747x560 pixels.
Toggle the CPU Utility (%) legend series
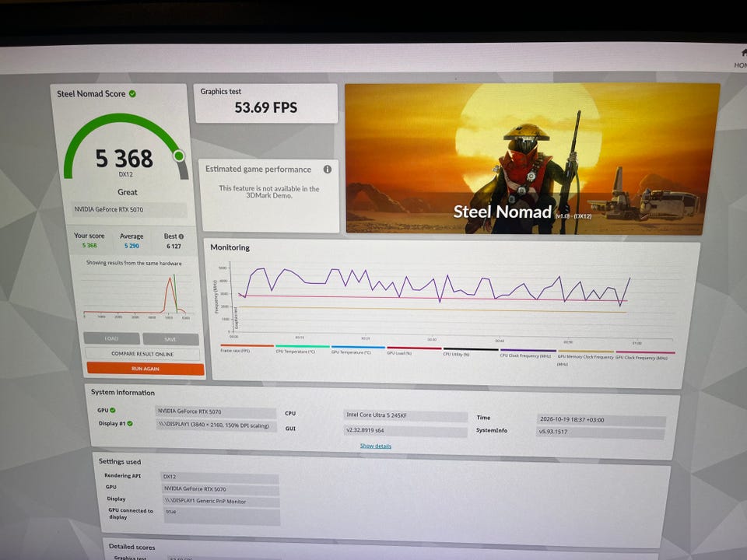click(x=471, y=352)
